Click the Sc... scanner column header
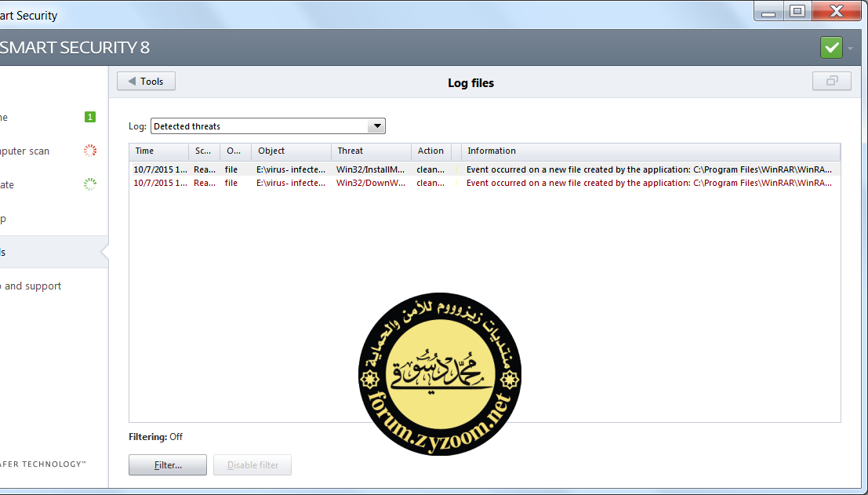The width and height of the screenshot is (868, 495). (x=205, y=151)
